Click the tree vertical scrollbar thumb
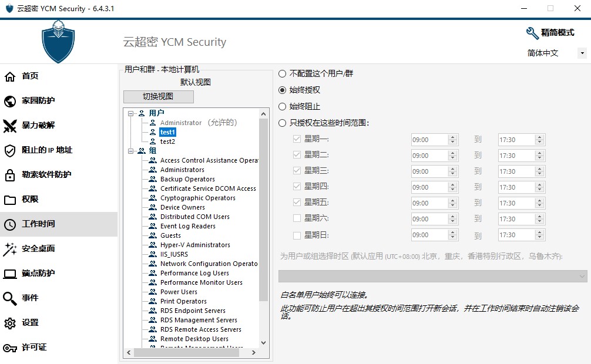 pos(263,209)
